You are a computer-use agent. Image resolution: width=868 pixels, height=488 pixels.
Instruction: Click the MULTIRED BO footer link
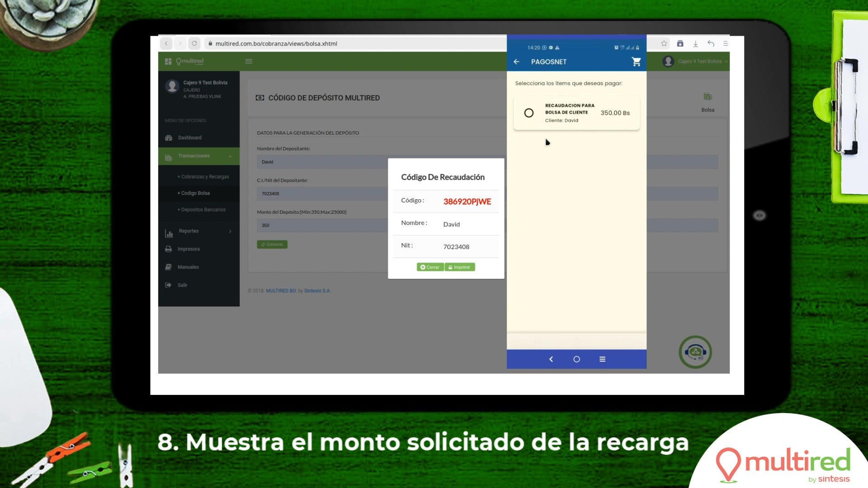coord(281,291)
